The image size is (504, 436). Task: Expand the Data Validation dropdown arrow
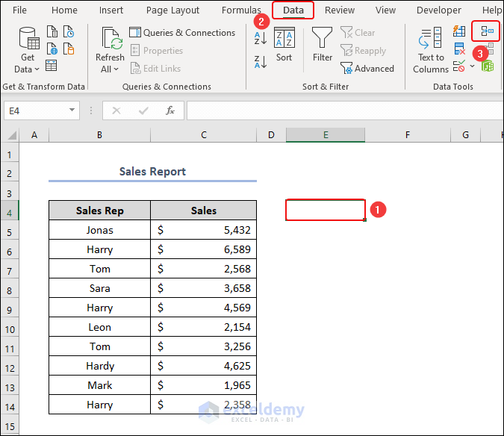472,67
